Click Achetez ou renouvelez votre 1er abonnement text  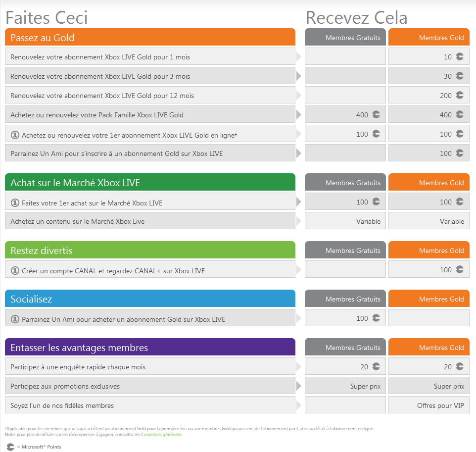tap(129, 135)
